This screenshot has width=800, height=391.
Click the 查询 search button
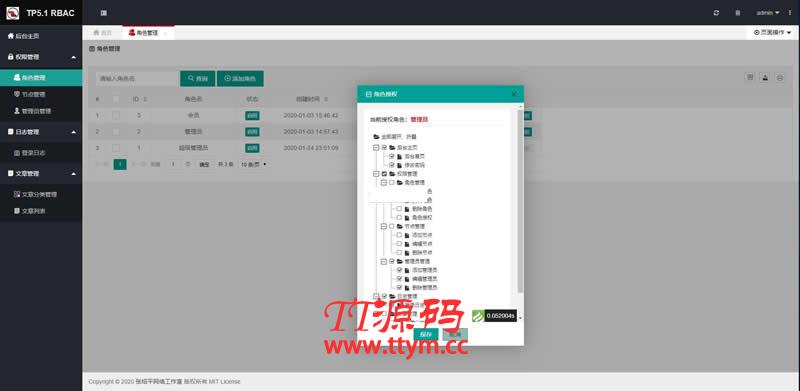tap(198, 79)
